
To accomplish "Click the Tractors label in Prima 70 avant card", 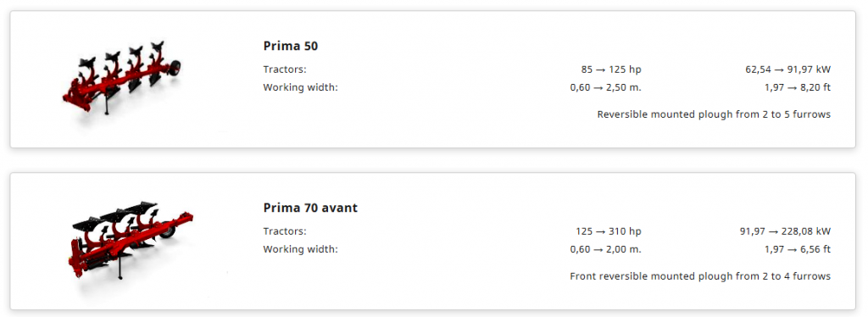I will click(285, 231).
